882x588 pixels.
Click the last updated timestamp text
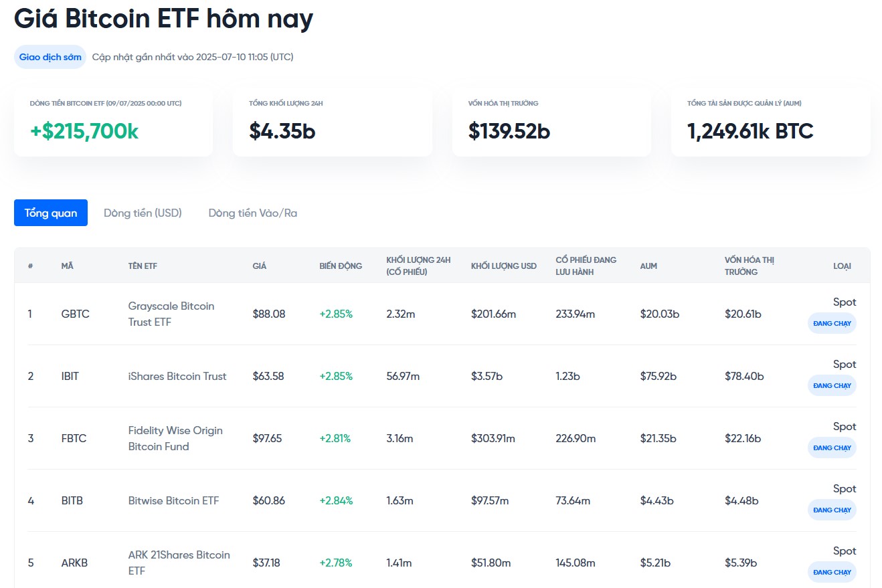(x=193, y=57)
